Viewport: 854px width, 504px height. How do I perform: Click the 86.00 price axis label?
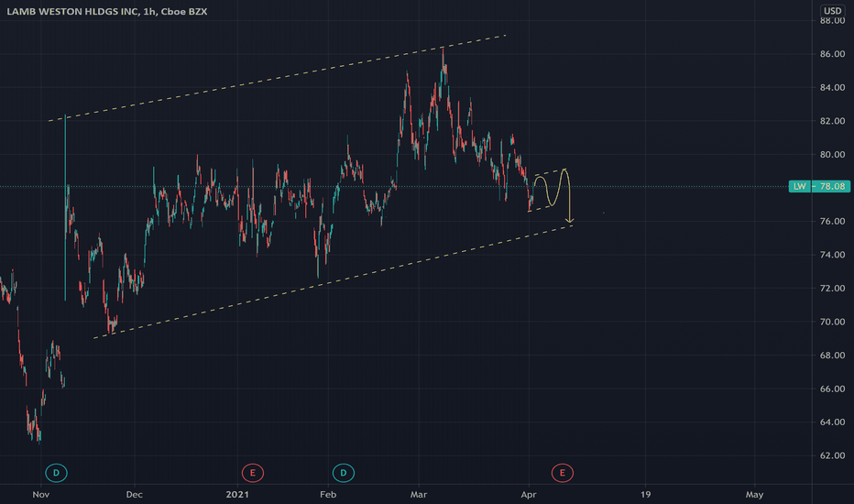832,54
